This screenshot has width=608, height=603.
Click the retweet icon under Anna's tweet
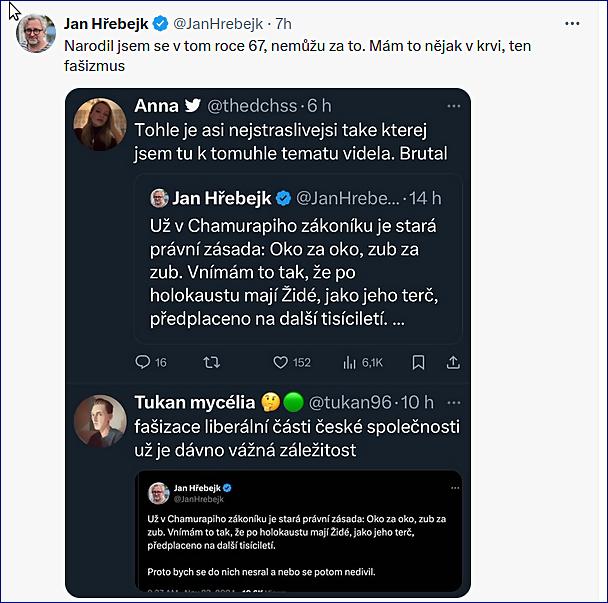(211, 362)
